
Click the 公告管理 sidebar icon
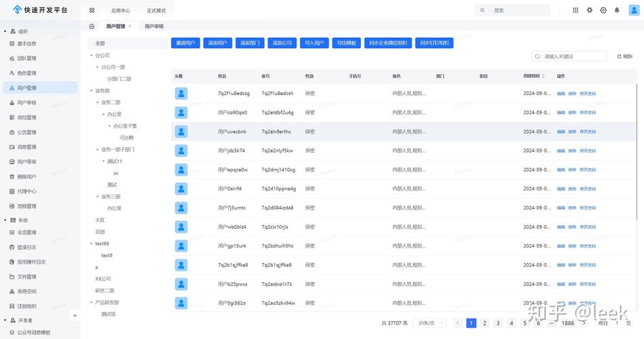[12, 132]
